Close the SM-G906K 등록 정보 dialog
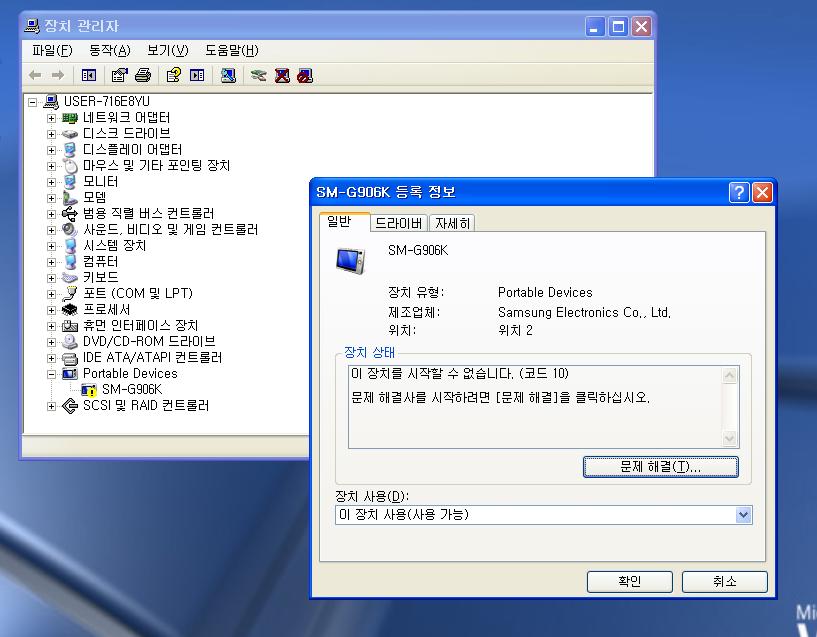Screen dimensions: 817x637 [x=762, y=193]
